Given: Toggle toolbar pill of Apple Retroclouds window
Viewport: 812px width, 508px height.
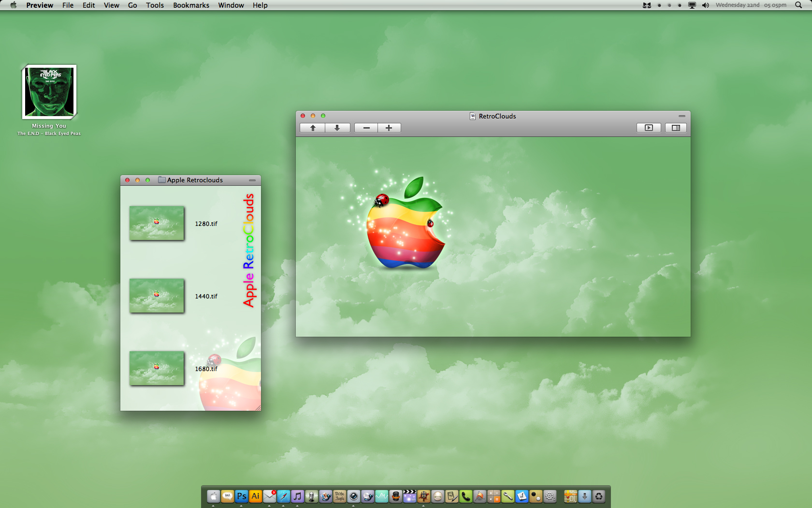Looking at the screenshot, I should pyautogui.click(x=252, y=180).
